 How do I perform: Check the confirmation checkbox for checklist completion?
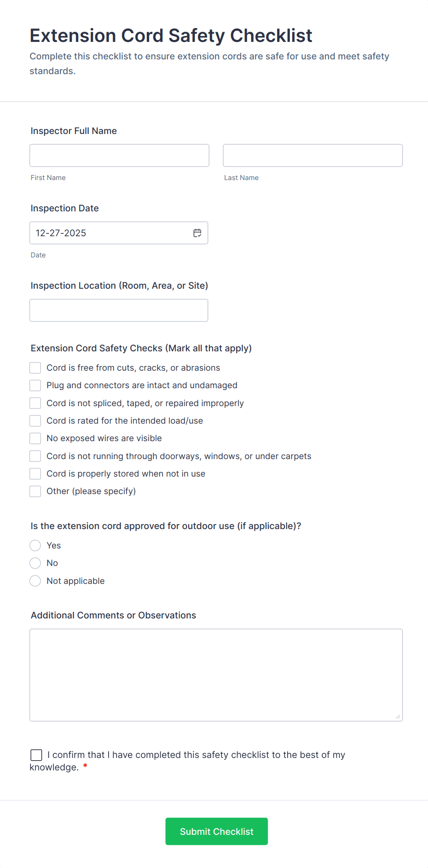click(36, 755)
